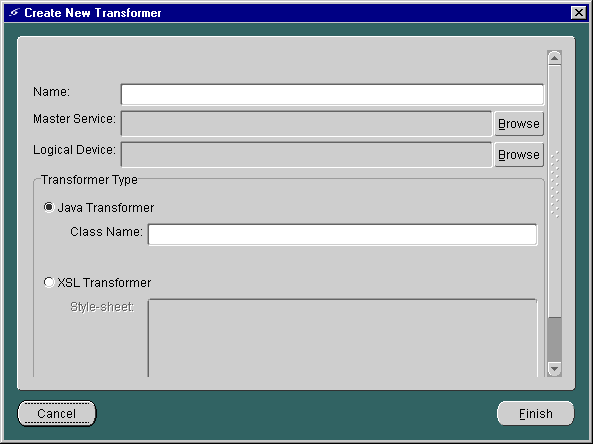Click the Logical Device label

[74, 150]
